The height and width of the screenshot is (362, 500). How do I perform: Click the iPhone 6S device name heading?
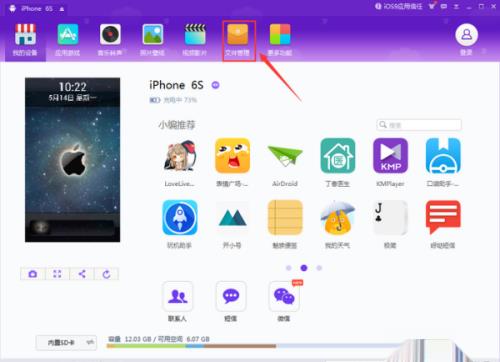[x=176, y=85]
